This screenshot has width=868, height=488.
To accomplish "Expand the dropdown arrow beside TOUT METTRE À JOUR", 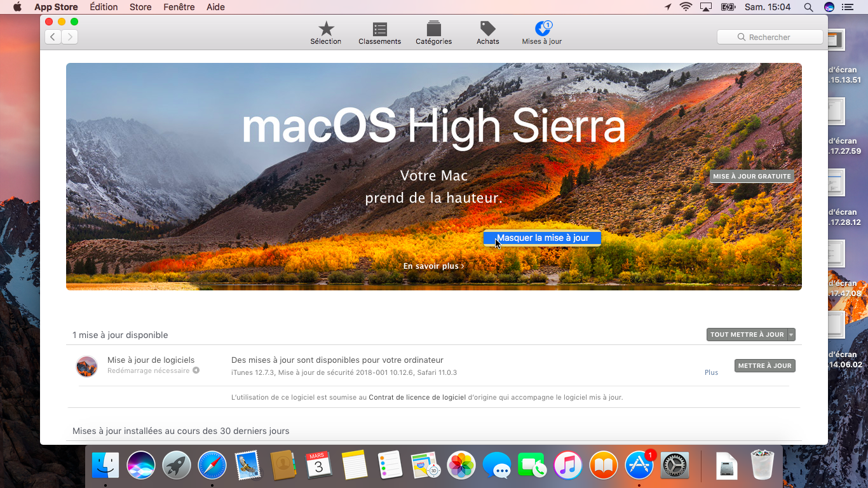I will 791,334.
